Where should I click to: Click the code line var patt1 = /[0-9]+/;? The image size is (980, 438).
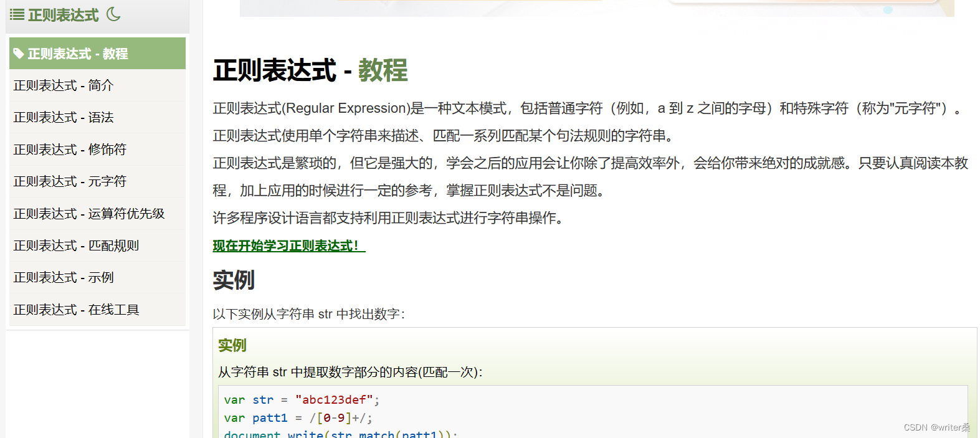(298, 418)
